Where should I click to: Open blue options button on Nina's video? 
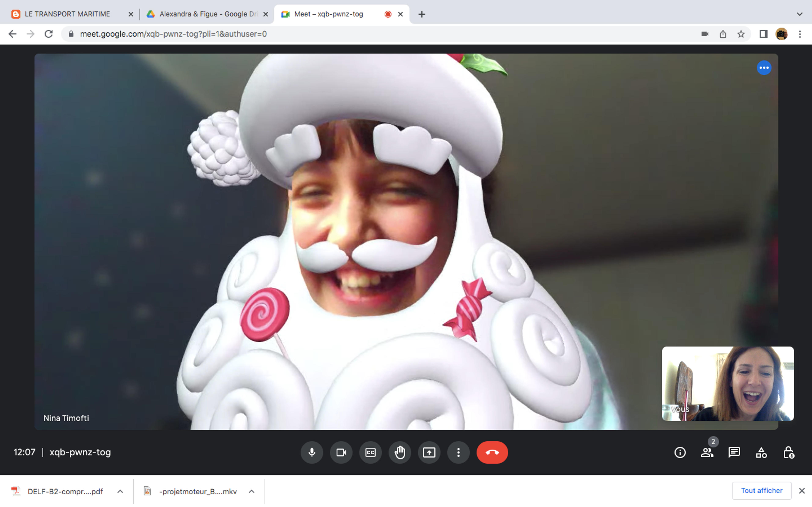[x=764, y=68]
